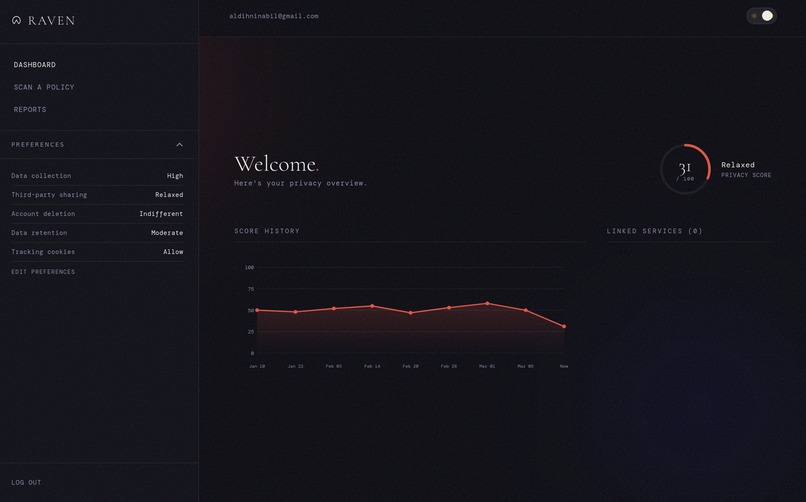Click the privacy score ring showing 31

685,169
